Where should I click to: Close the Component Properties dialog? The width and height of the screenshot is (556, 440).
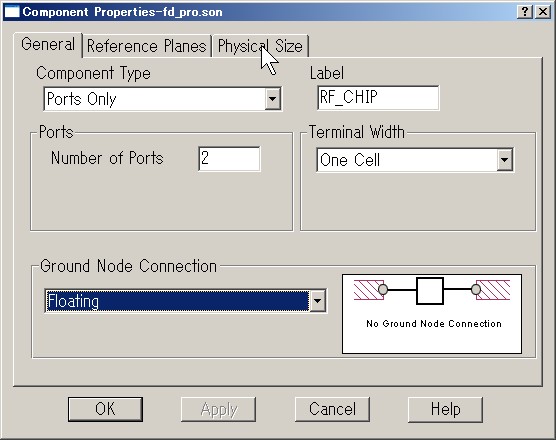[543, 12]
